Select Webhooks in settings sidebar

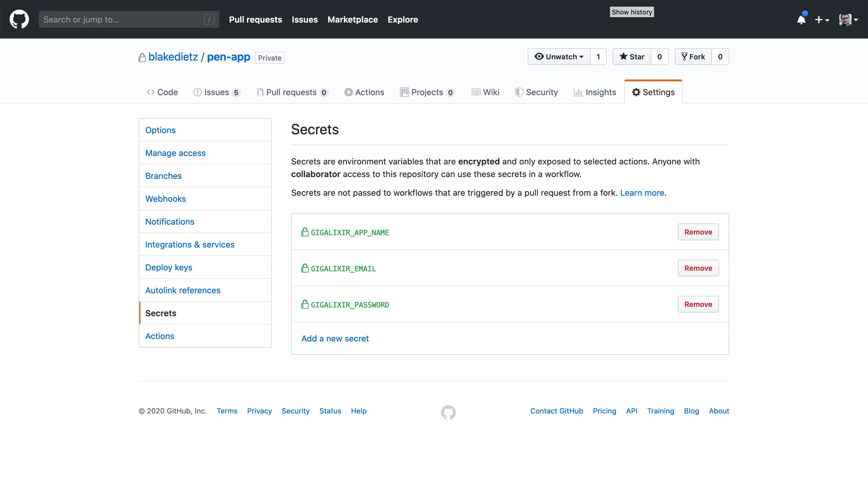click(x=165, y=199)
